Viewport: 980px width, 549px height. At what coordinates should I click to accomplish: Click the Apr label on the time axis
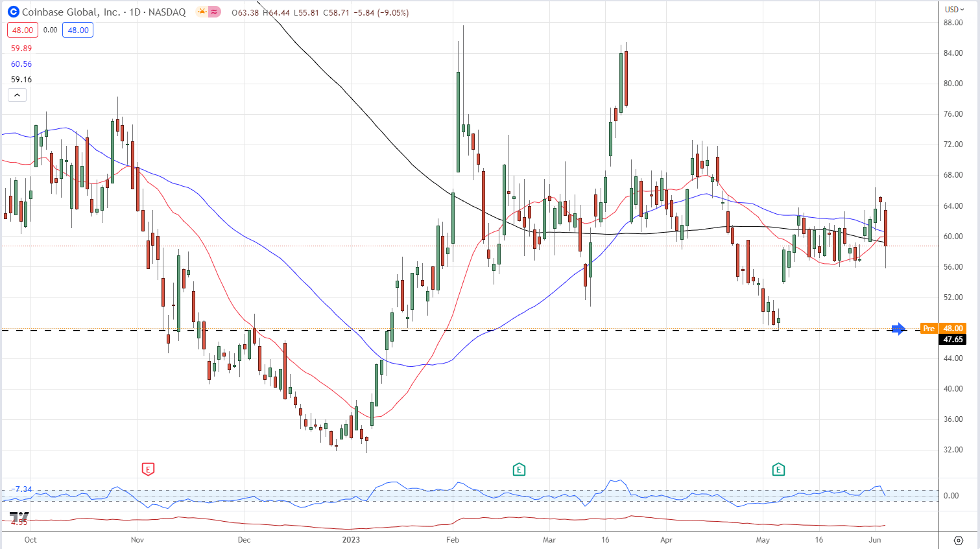pyautogui.click(x=666, y=540)
